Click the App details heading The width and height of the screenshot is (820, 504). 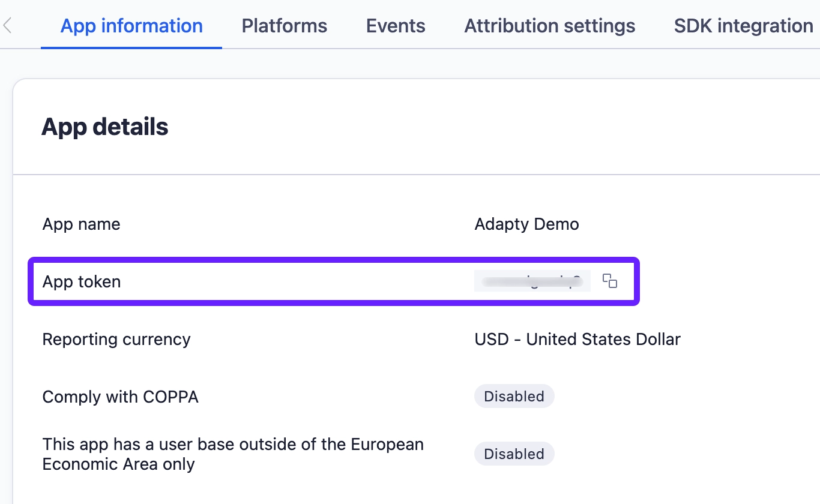[x=105, y=126]
